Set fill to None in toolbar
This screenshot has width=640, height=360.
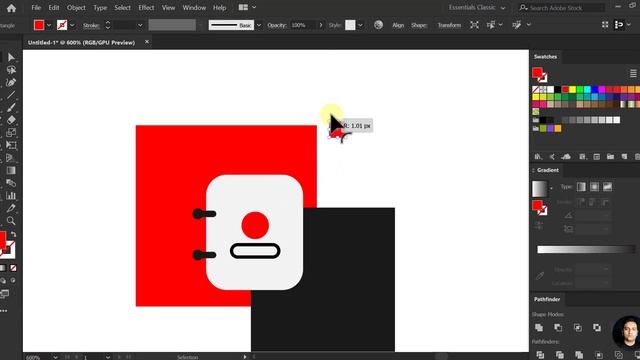coord(13,268)
